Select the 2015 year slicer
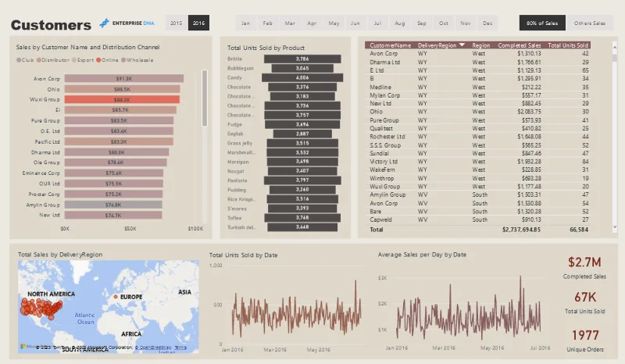This screenshot has width=625, height=364. coord(177,23)
